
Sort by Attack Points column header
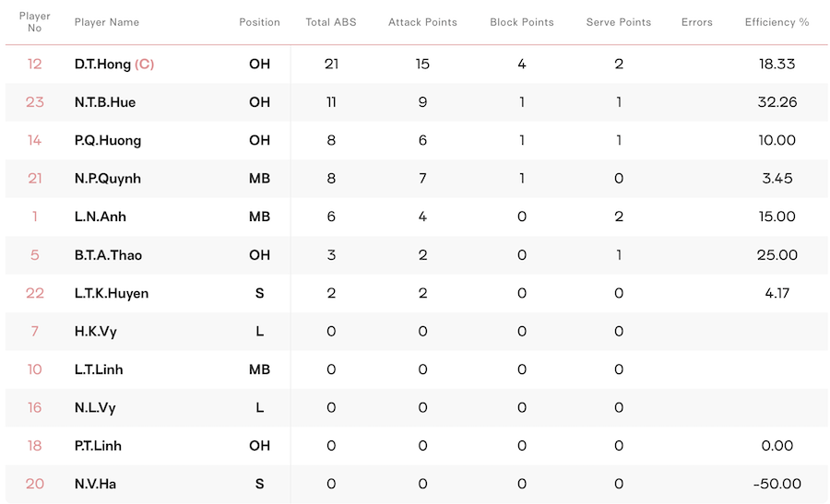pyautogui.click(x=422, y=22)
